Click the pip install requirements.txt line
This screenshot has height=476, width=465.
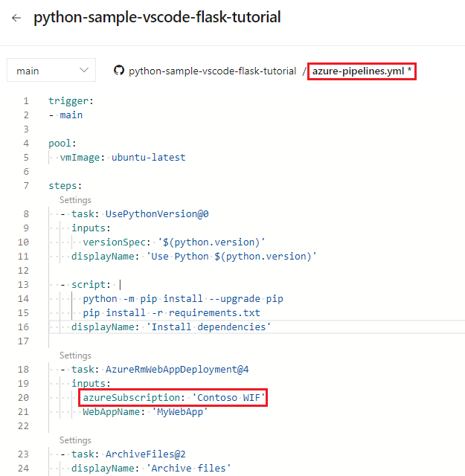coord(171,313)
